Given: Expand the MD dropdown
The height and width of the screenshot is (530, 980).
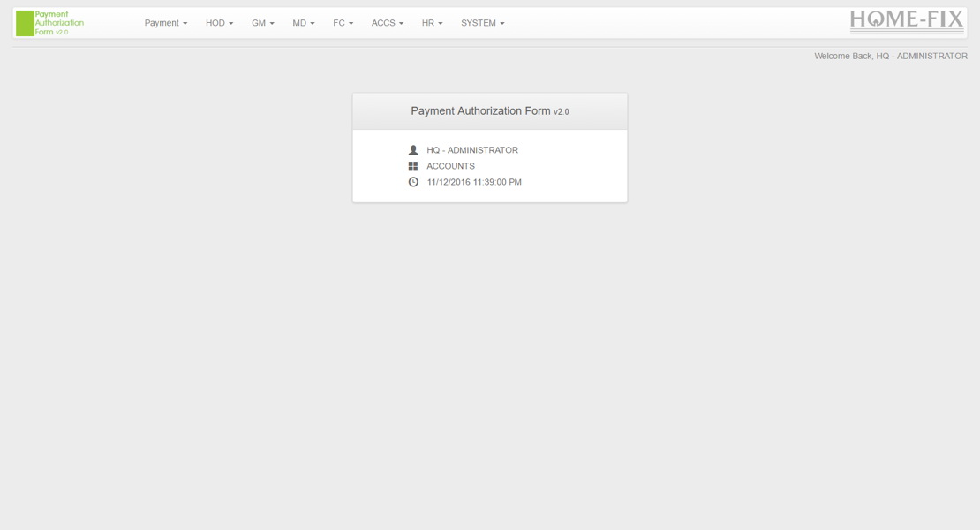Looking at the screenshot, I should (x=301, y=23).
